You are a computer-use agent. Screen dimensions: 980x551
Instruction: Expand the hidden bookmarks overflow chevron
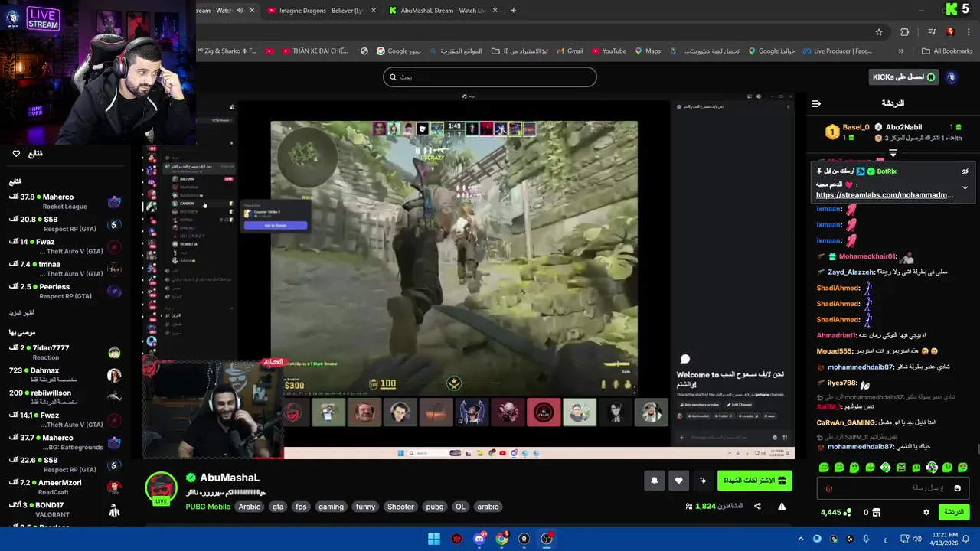point(901,51)
